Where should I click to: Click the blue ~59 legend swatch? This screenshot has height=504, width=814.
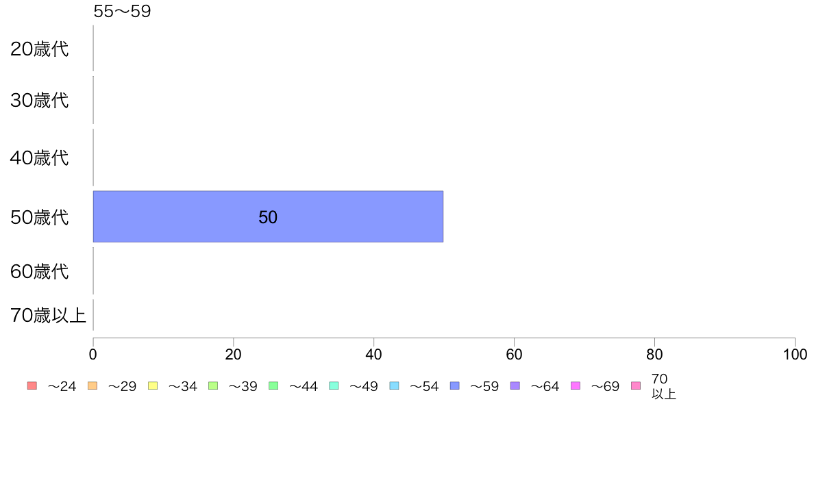point(455,386)
